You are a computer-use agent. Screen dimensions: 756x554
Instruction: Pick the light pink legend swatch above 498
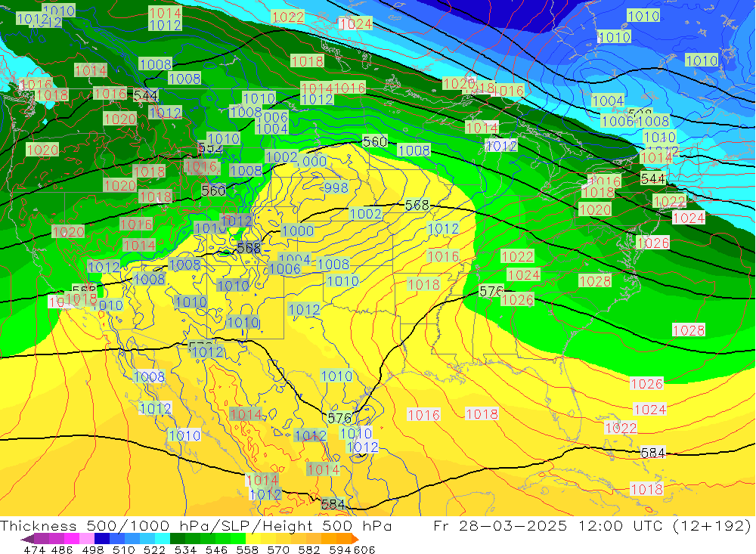click(x=87, y=539)
